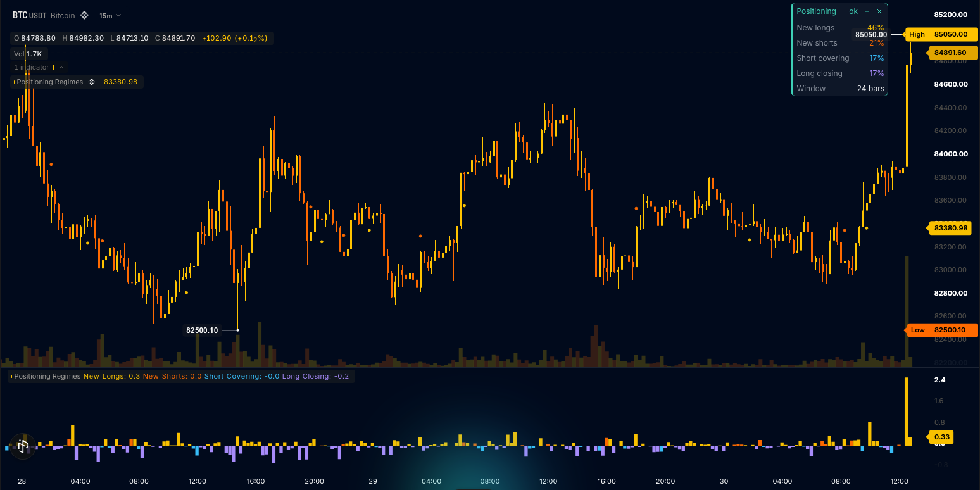
Task: Click the 82500.10 low marker on the chart
Action: pyautogui.click(x=202, y=330)
